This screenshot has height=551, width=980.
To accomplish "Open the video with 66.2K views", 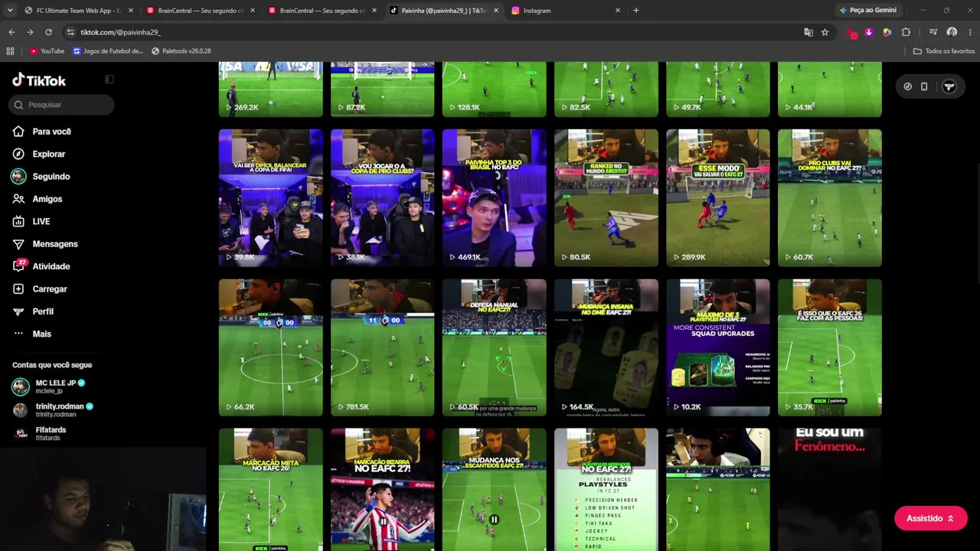I will (270, 347).
